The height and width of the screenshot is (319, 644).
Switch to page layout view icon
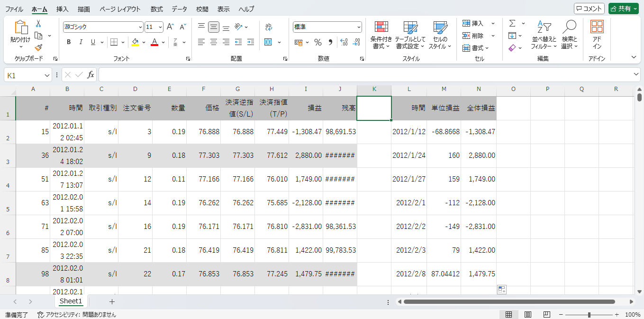click(x=527, y=315)
